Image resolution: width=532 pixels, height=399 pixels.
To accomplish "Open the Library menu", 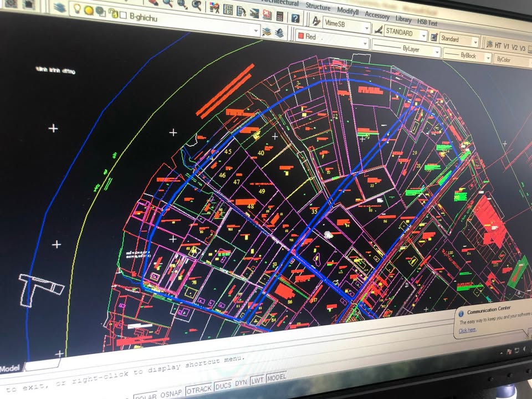I will 403,19.
